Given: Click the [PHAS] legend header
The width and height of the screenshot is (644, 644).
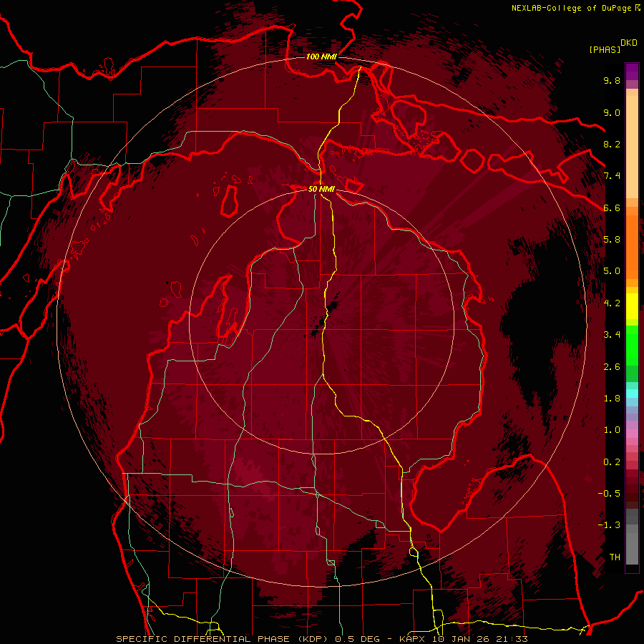Looking at the screenshot, I should pos(605,49).
